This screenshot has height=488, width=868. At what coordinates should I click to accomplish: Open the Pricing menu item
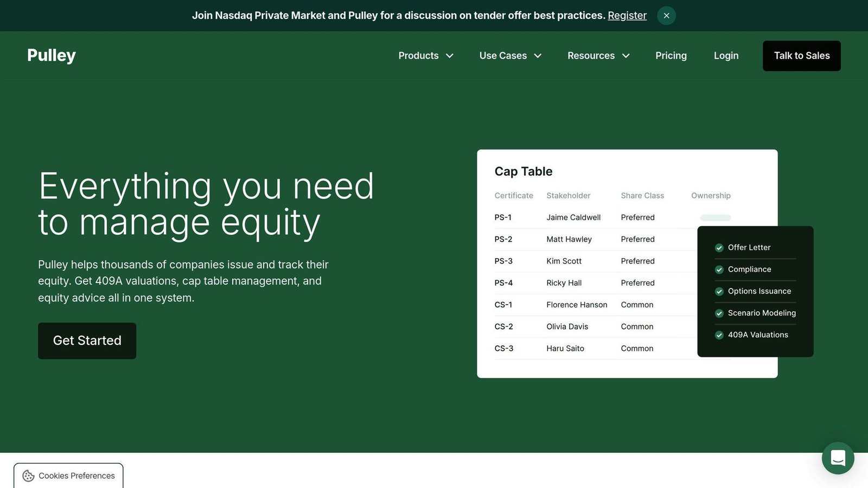coord(671,56)
